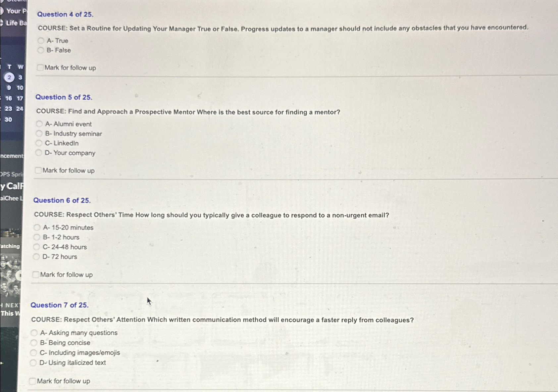
Task: Click date 17 on the sidebar calendar
Action: click(x=20, y=98)
